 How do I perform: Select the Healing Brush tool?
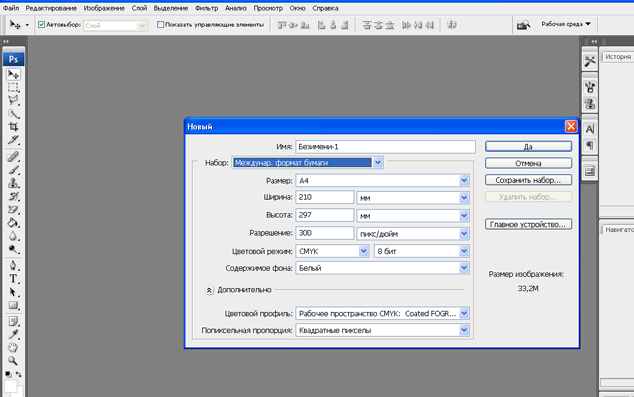pos(13,156)
